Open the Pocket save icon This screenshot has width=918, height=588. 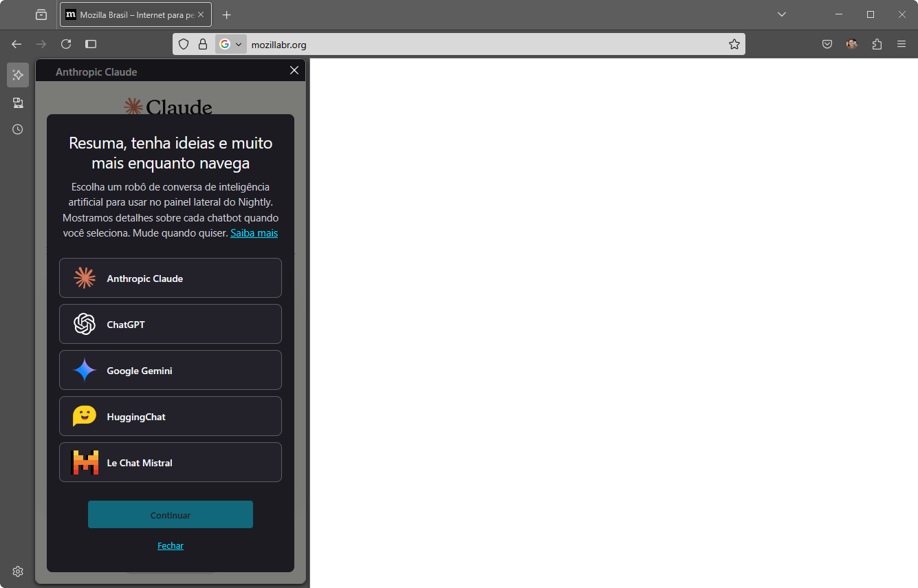tap(827, 44)
